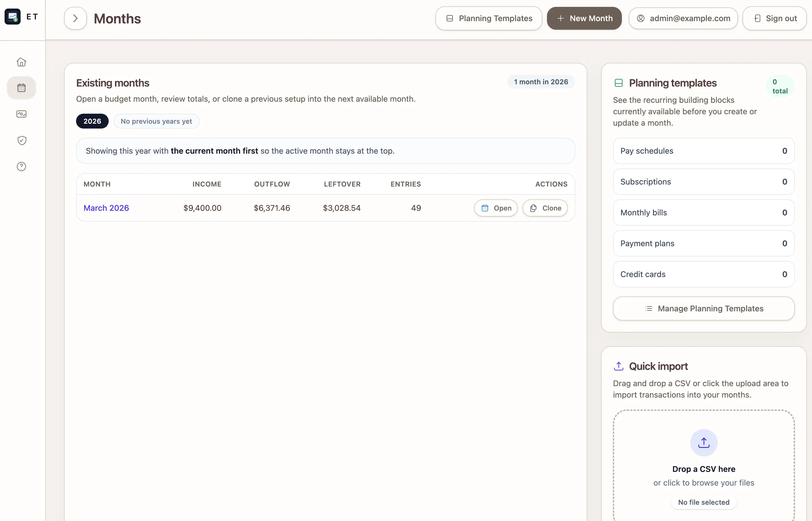Open the March 2026 month link
The width and height of the screenshot is (812, 521).
[x=106, y=208]
